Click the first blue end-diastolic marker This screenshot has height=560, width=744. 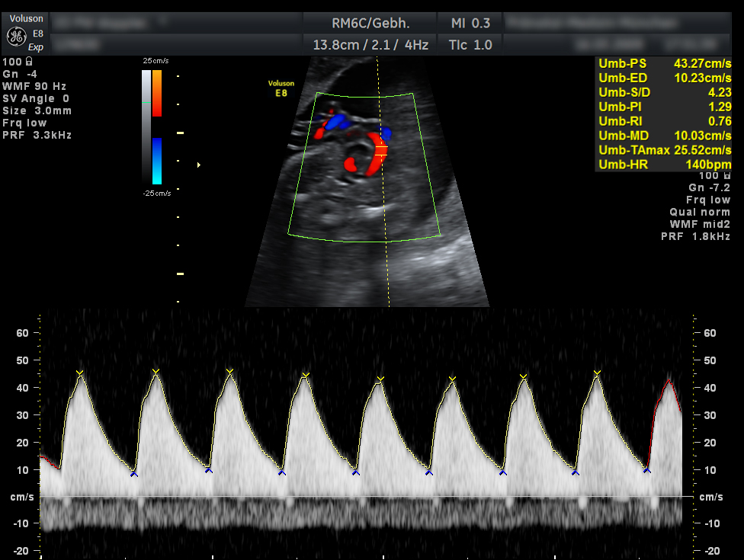click(134, 474)
